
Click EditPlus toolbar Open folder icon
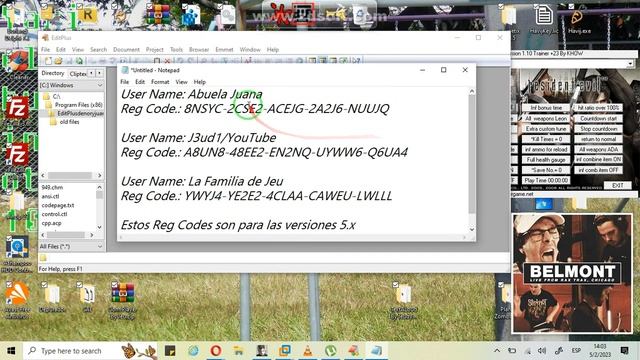[58, 61]
